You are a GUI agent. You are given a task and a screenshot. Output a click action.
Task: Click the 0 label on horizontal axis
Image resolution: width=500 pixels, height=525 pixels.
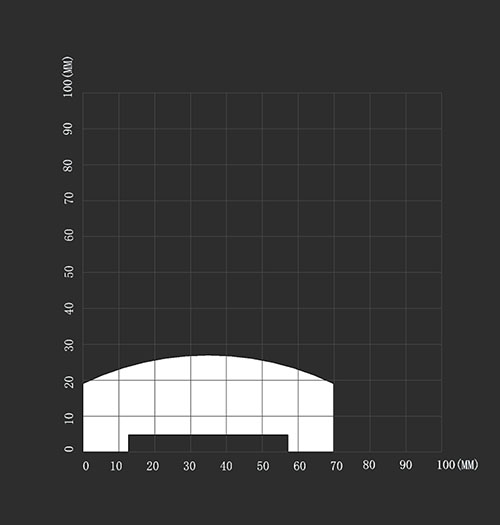click(86, 466)
